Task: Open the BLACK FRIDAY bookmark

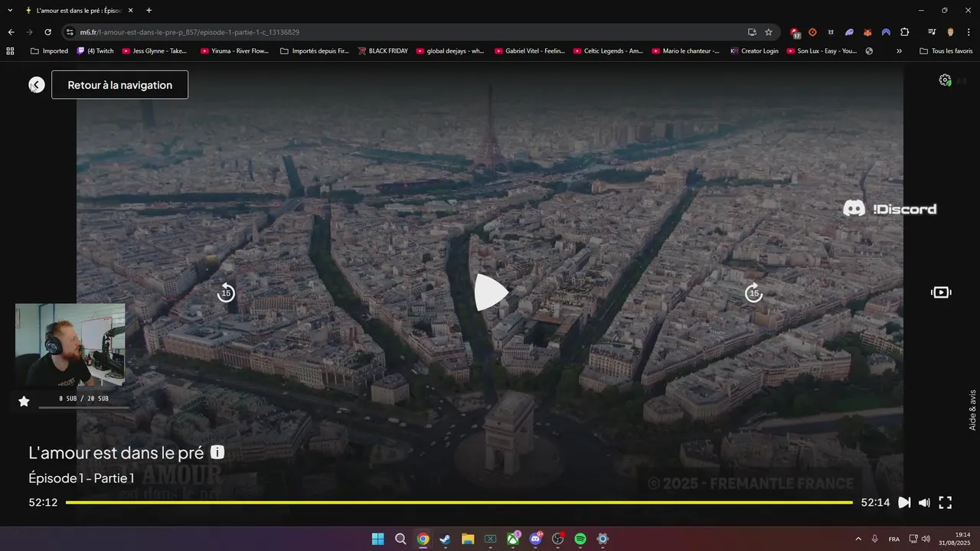Action: (383, 51)
